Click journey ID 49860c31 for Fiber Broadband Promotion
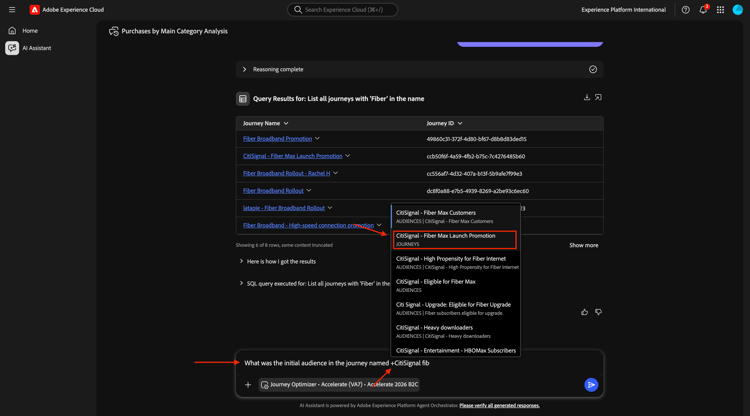Image resolution: width=750 pixels, height=416 pixels. coord(476,139)
